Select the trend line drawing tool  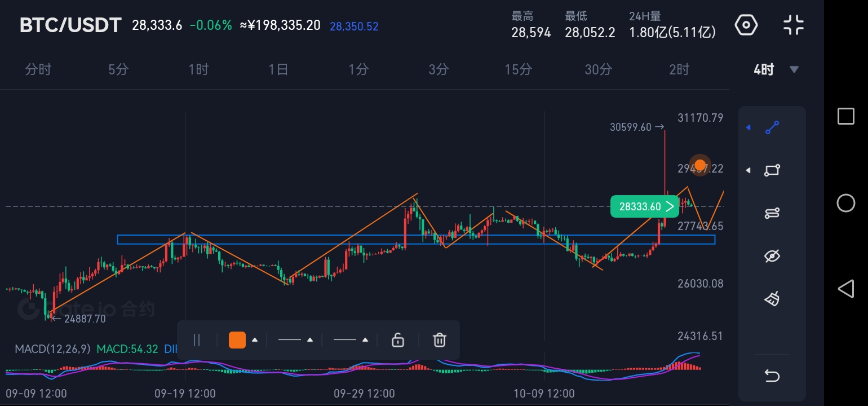click(x=772, y=128)
